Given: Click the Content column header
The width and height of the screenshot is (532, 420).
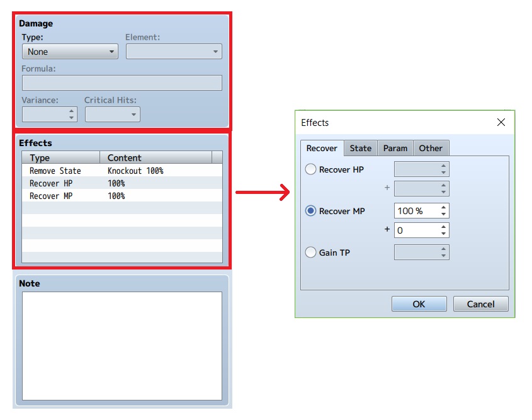Looking at the screenshot, I should (x=156, y=158).
